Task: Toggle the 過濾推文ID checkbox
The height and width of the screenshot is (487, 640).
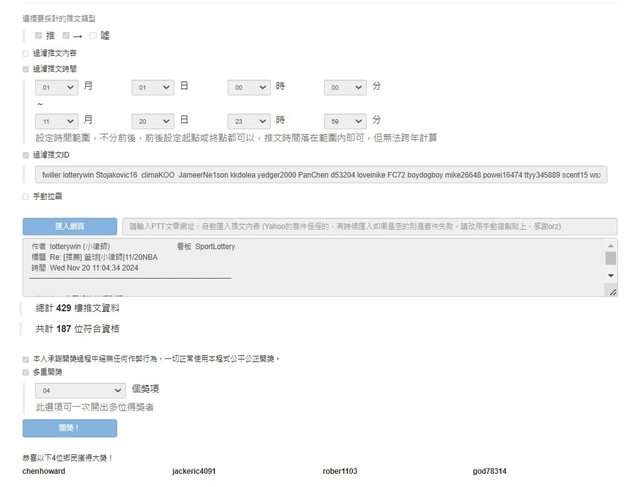Action: pos(26,155)
